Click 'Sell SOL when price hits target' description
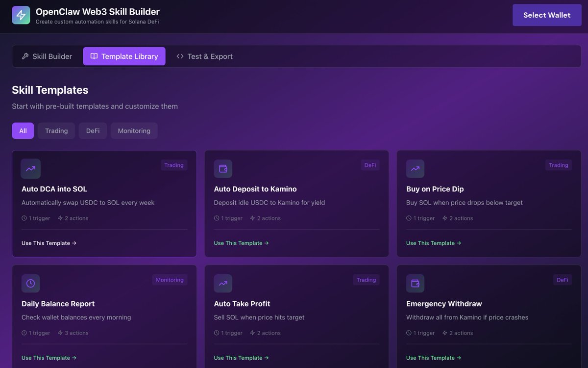Screen dimensions: 588x368 point(259,317)
